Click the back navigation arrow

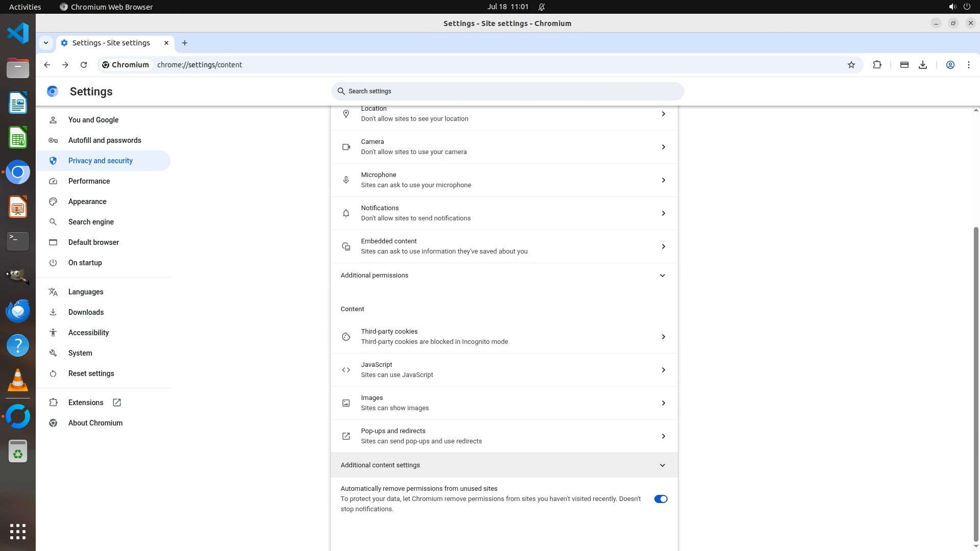(x=47, y=65)
